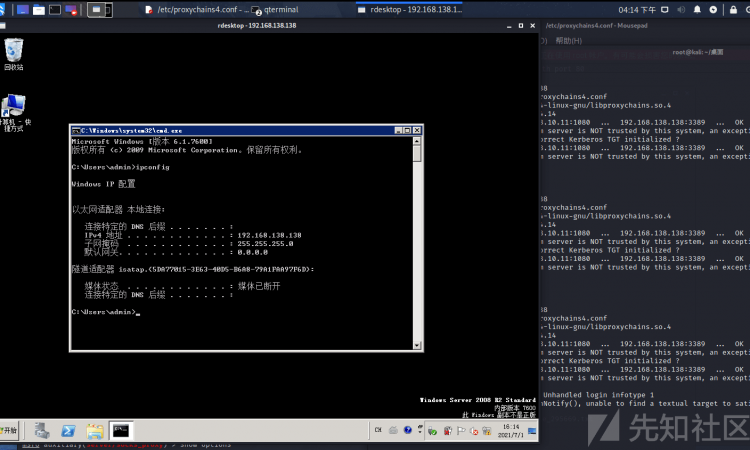The image size is (750, 450).
Task: Maximize the cmd.exe window
Action: point(408,131)
